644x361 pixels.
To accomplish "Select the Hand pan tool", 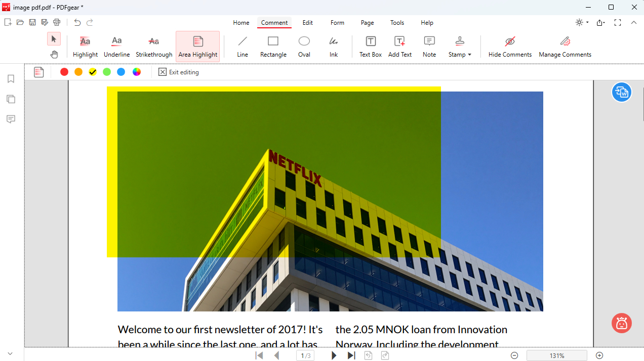I will [54, 54].
